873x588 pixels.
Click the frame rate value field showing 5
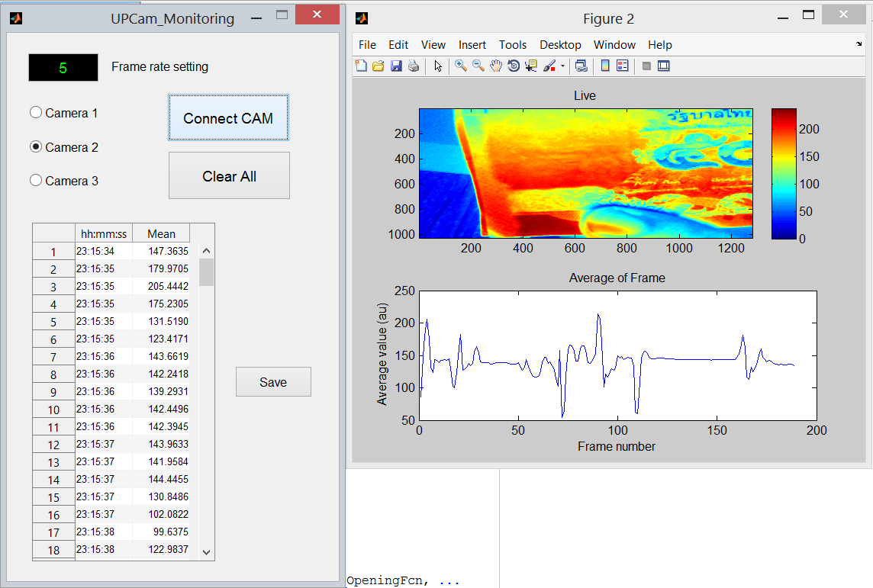pos(63,67)
